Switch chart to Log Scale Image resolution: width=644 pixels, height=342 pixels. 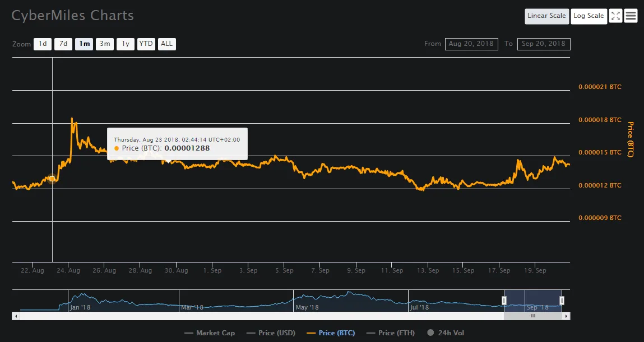tap(589, 16)
